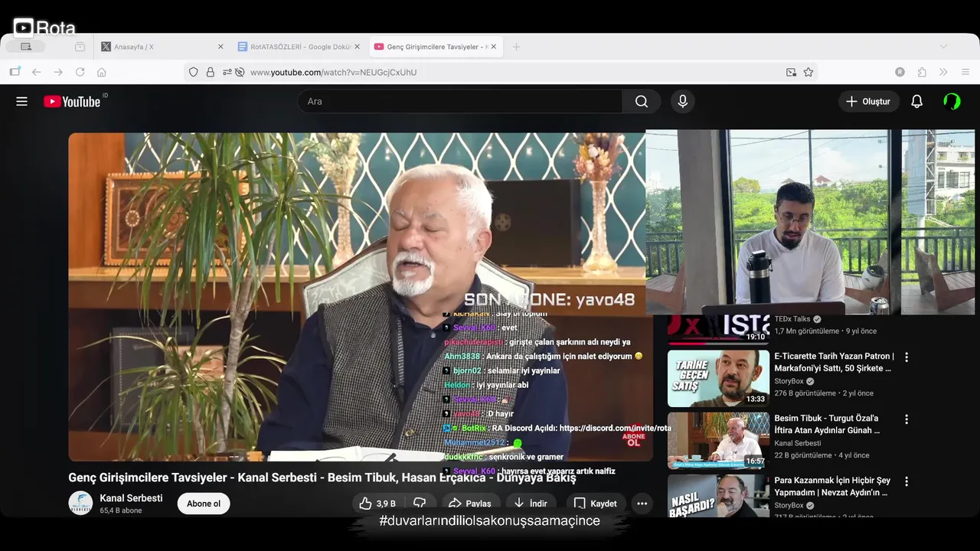Go back with browser back arrow
The image size is (980, 551).
[x=36, y=72]
